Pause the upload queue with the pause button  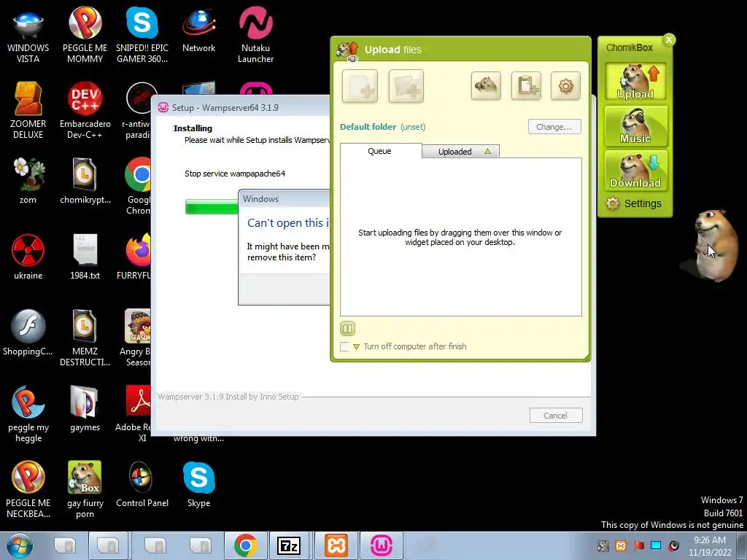pos(347,329)
